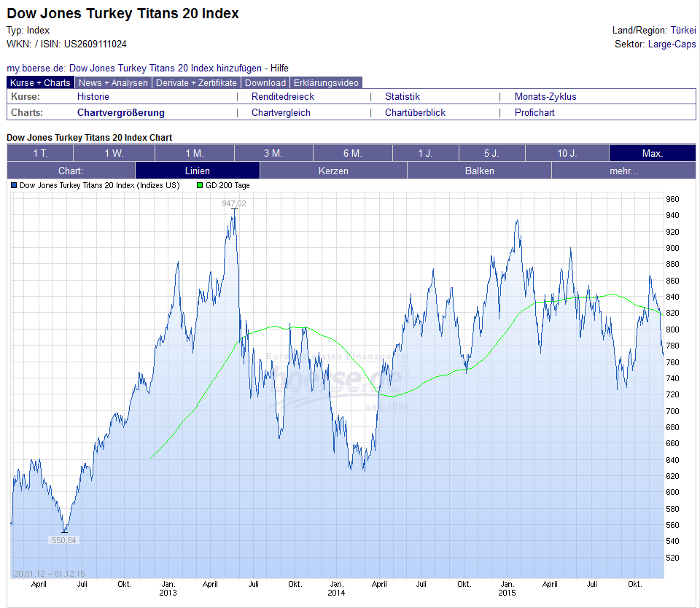700x608 pixels.
Task: Click the date range 20.01.12 – 01.12.15
Action: coord(50,574)
